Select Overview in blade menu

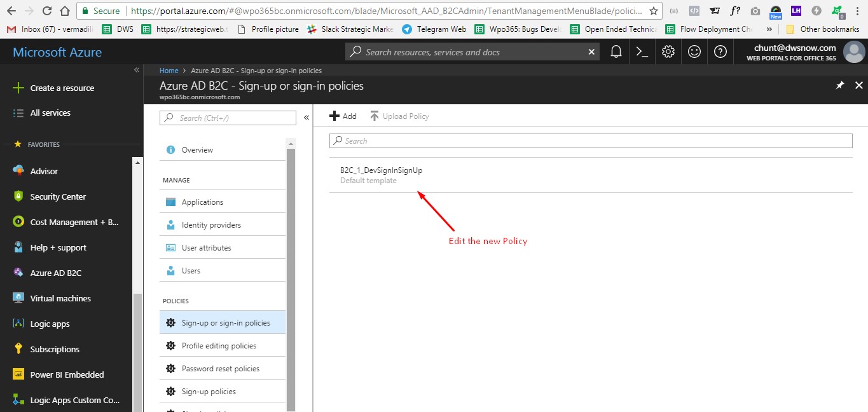pyautogui.click(x=223, y=150)
